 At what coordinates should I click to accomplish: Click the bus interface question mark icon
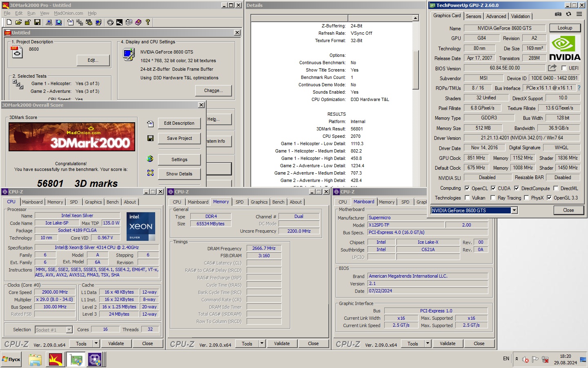tap(579, 88)
